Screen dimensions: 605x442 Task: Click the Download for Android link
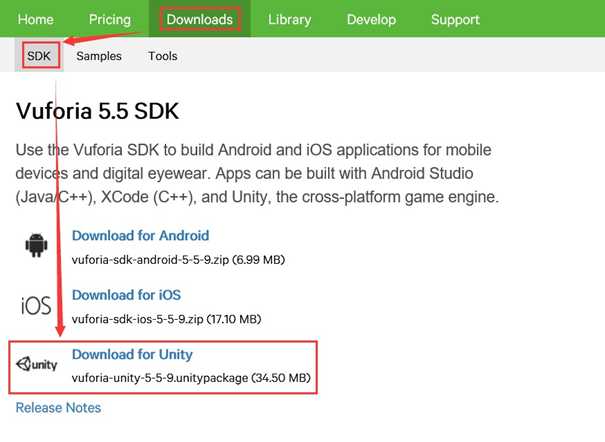(x=140, y=235)
